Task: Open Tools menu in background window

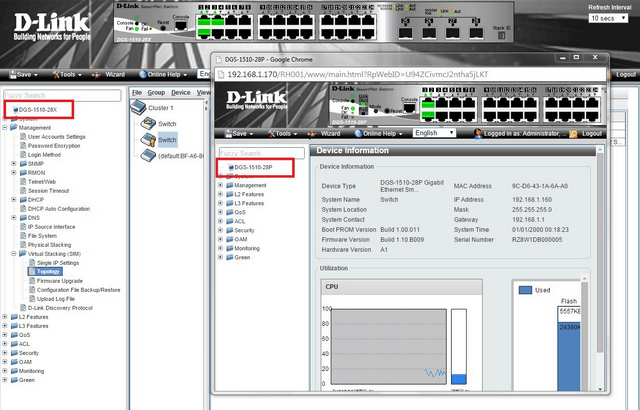Action: click(67, 74)
